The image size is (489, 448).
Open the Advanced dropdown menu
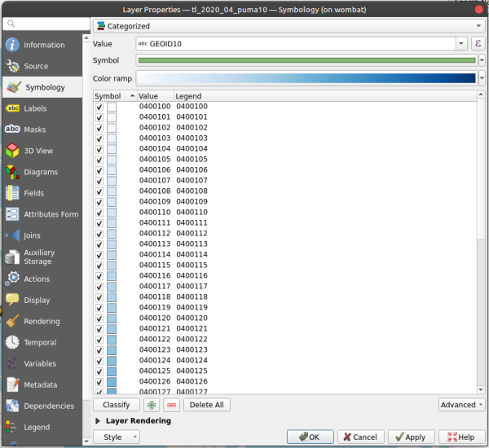pos(461,405)
